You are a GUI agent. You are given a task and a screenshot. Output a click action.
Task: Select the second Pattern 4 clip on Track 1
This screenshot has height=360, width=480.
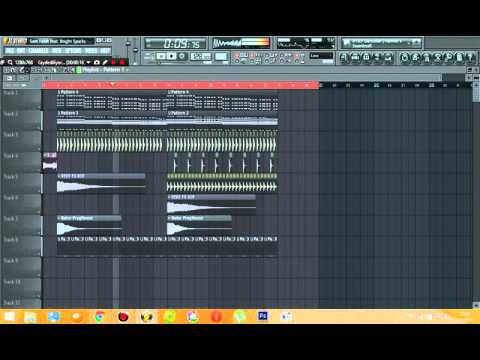tap(222, 100)
